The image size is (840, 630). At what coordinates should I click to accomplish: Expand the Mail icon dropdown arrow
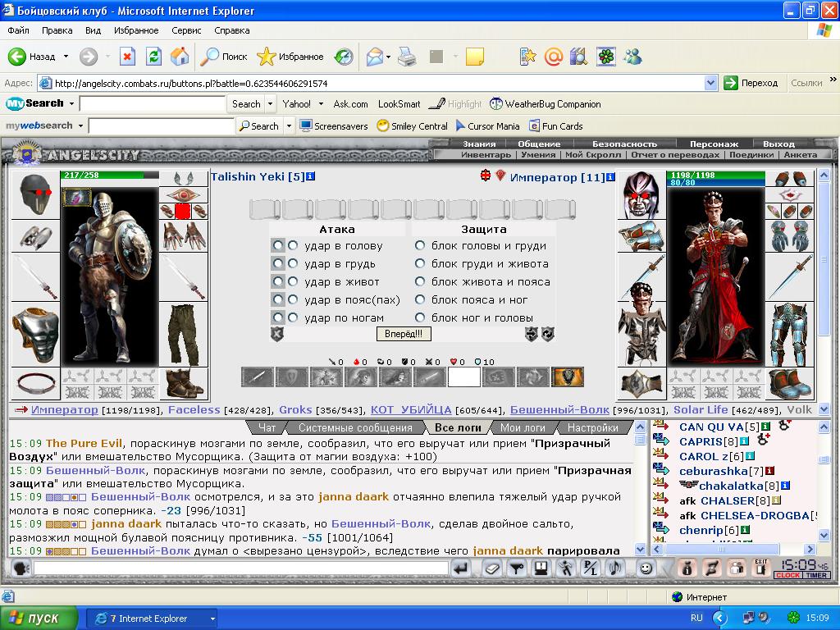coord(388,57)
